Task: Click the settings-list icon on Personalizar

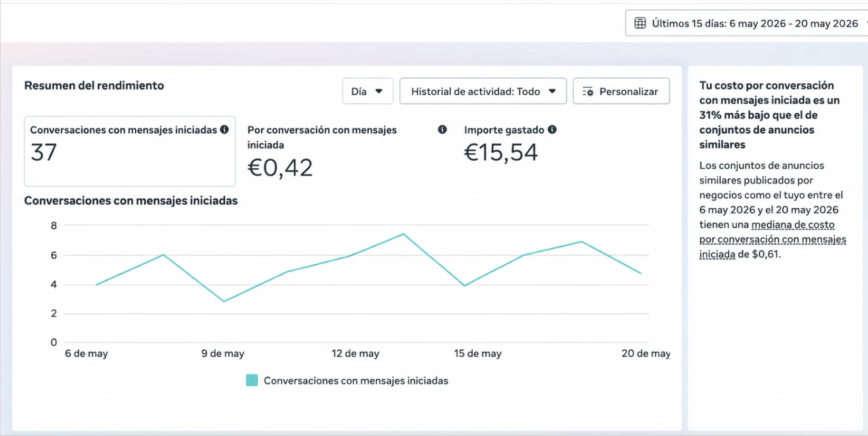Action: point(588,92)
